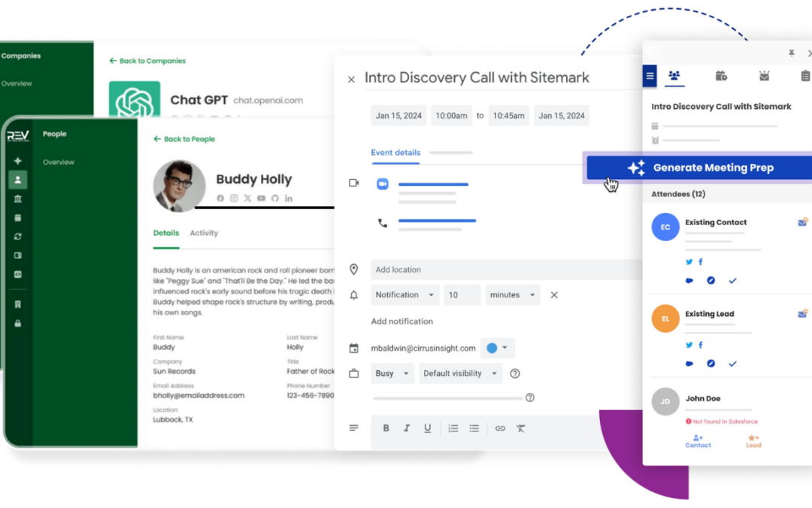Image resolution: width=812 pixels, height=508 pixels.
Task: Click the checkmark icon under Existing Contact
Action: pos(732,281)
